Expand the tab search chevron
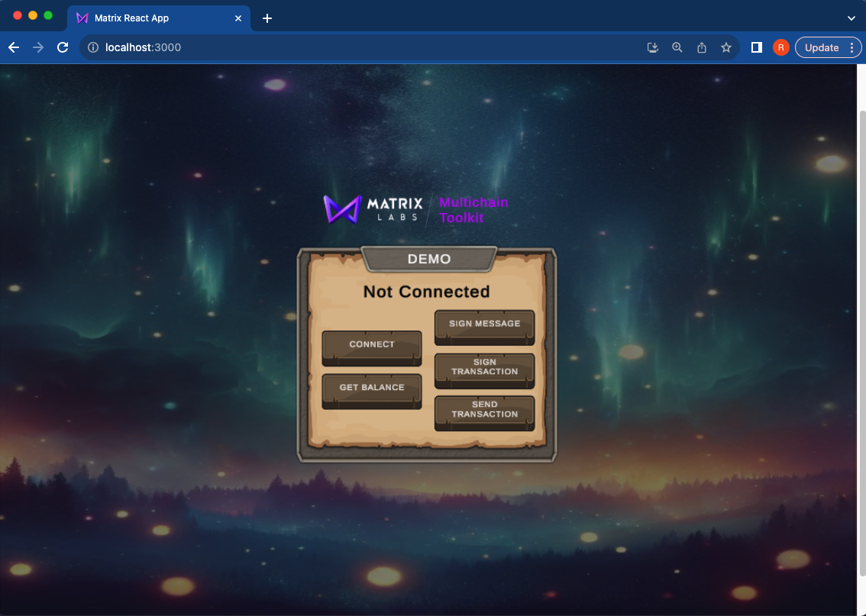866x616 pixels. pyautogui.click(x=851, y=18)
